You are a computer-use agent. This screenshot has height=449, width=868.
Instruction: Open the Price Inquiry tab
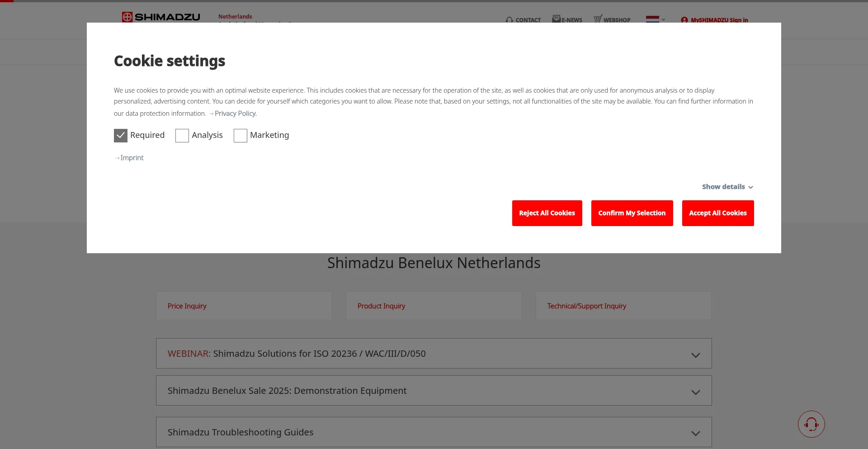[x=243, y=306]
